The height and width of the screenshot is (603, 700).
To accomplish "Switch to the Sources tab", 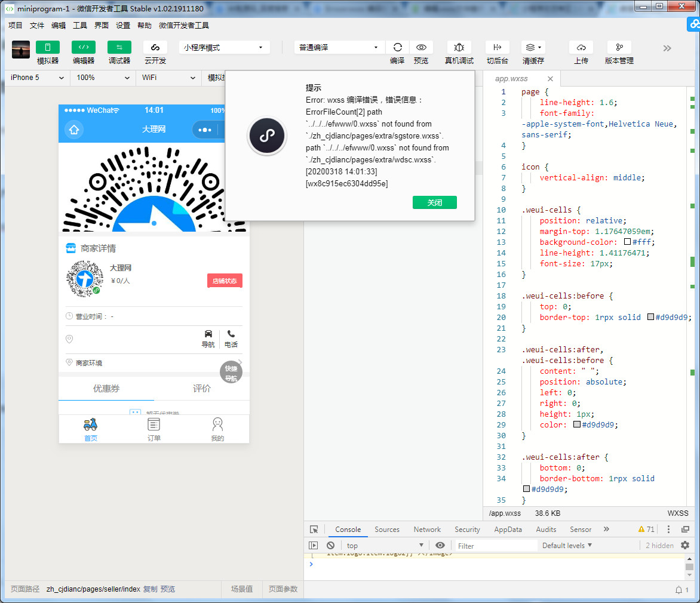I will (387, 530).
